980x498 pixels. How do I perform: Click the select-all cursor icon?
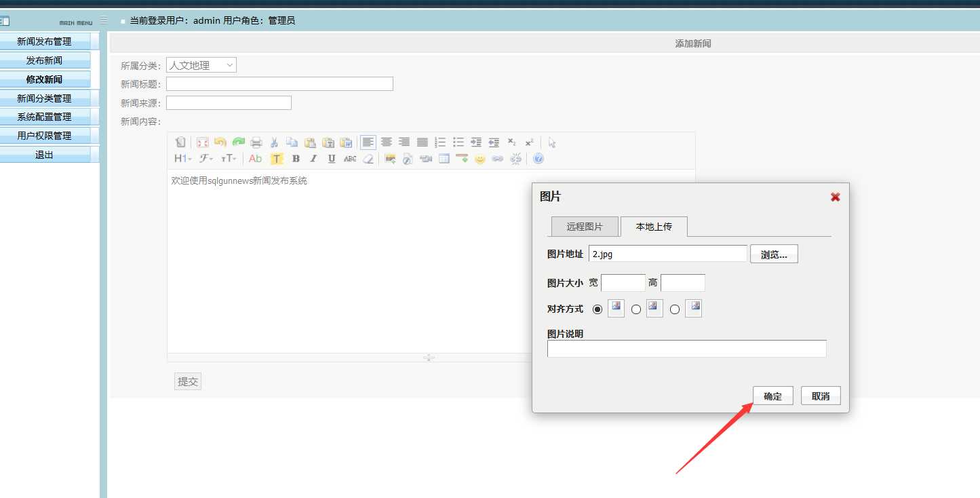[552, 142]
